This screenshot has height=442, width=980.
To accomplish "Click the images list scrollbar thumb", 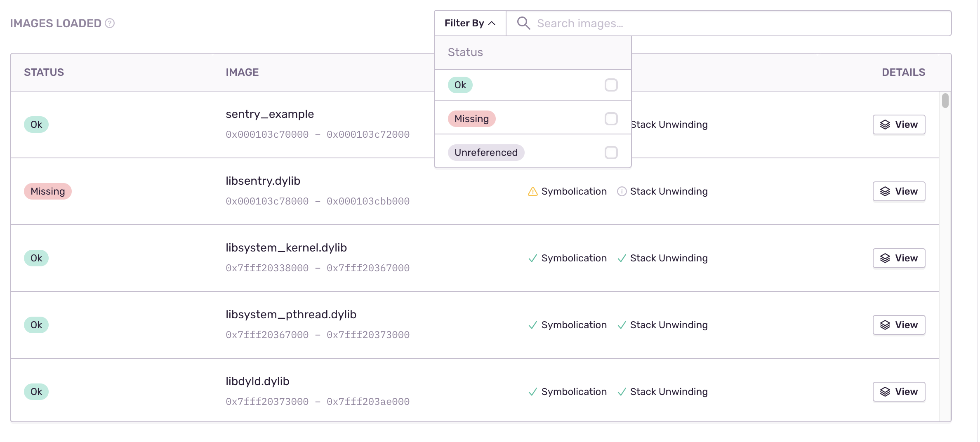I will (945, 101).
